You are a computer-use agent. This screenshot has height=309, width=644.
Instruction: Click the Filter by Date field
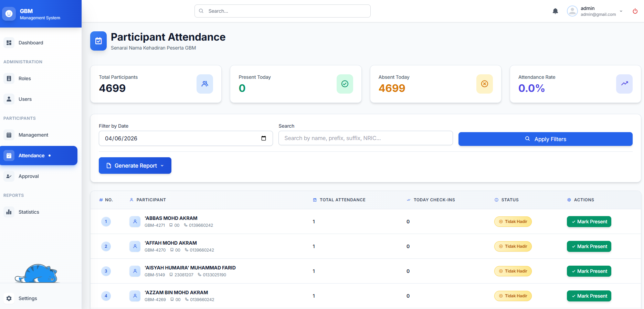click(x=186, y=138)
